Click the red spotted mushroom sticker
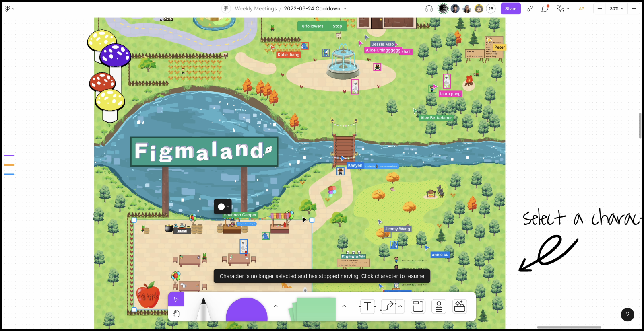 [x=103, y=82]
